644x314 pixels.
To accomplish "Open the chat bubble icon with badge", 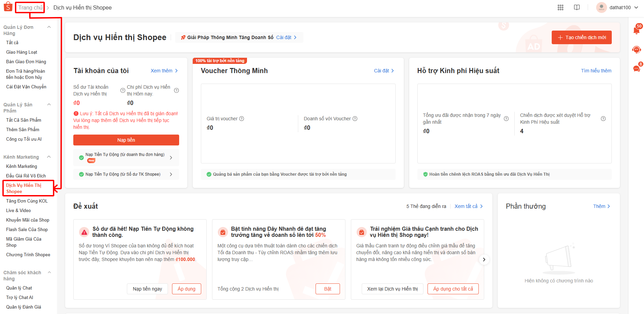I will 637,69.
